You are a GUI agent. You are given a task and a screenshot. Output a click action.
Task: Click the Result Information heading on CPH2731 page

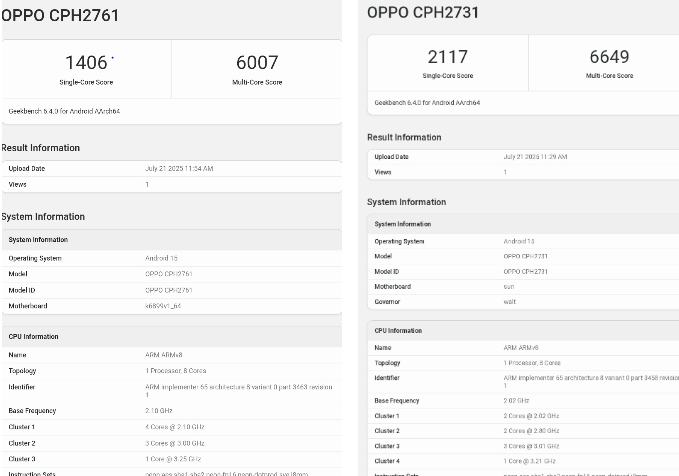coord(404,137)
